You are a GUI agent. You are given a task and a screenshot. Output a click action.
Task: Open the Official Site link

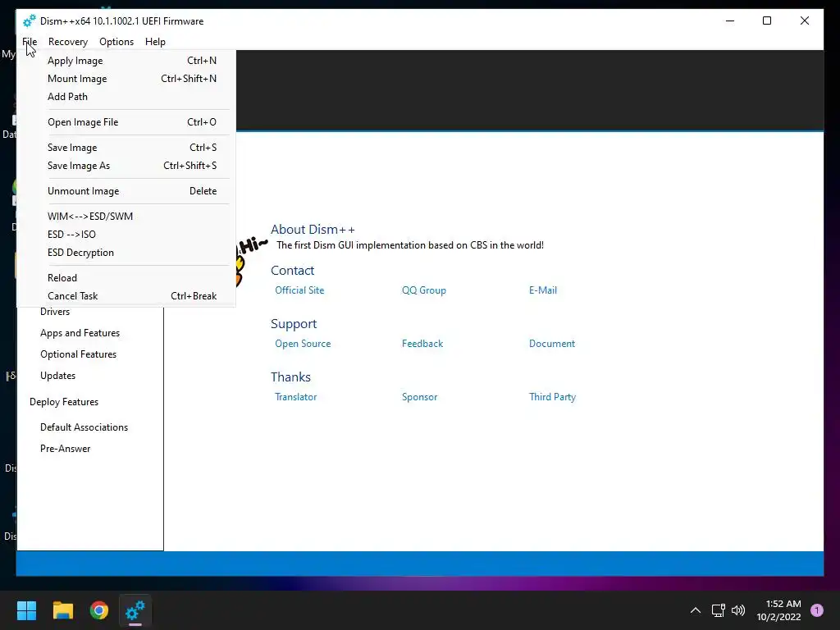pyautogui.click(x=299, y=290)
